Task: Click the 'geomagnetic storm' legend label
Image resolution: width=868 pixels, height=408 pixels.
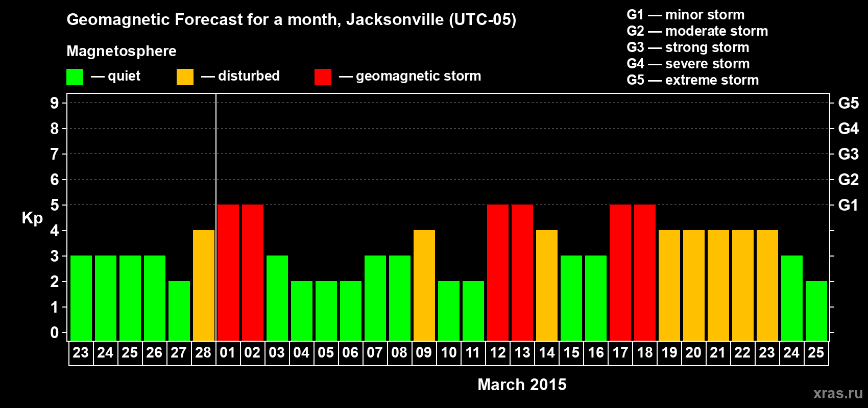Action: pos(418,76)
